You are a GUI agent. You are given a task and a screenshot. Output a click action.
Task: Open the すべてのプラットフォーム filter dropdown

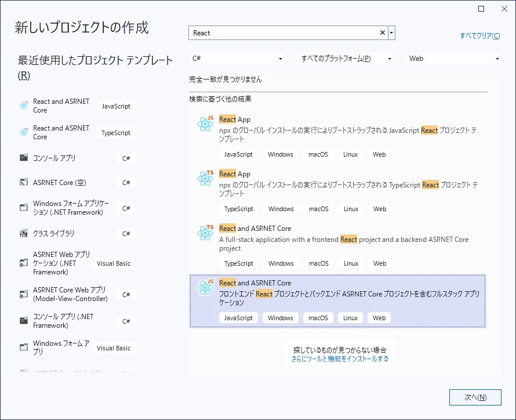coord(346,59)
